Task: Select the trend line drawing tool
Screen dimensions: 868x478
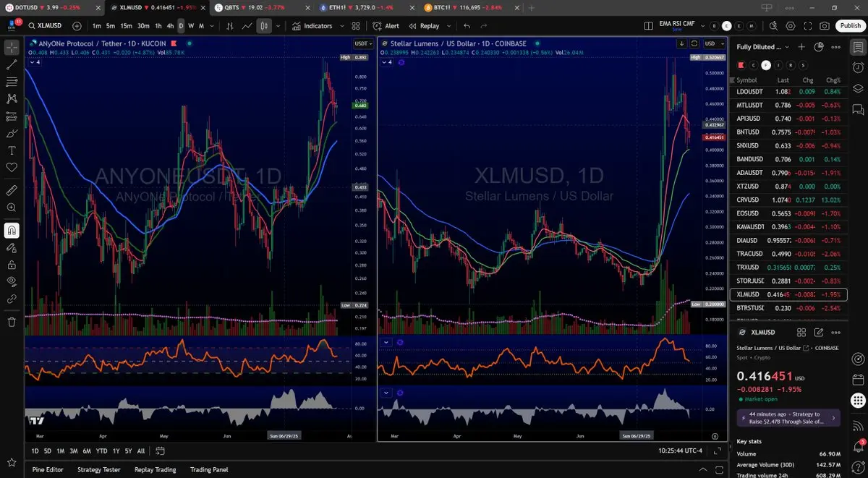Action: (x=12, y=64)
